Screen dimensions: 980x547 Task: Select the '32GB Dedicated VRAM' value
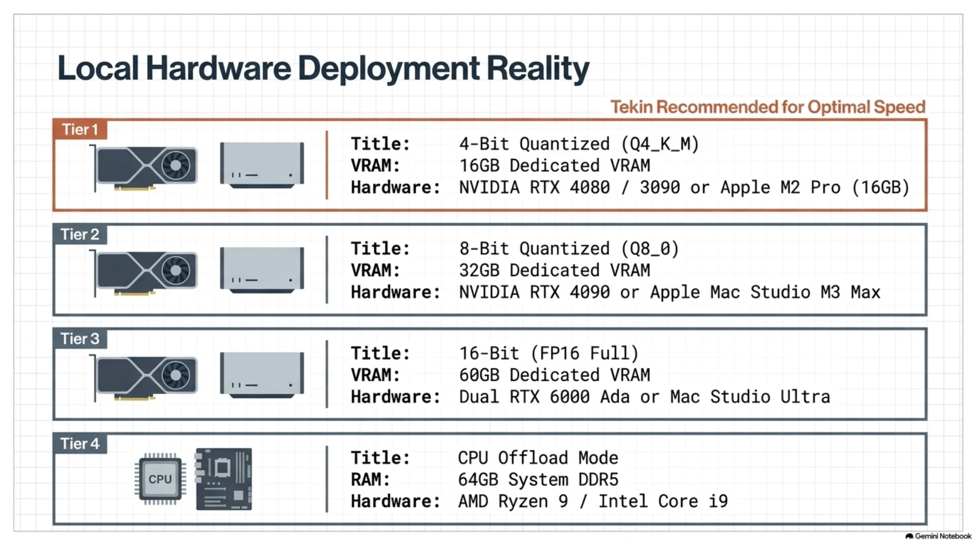[555, 270]
